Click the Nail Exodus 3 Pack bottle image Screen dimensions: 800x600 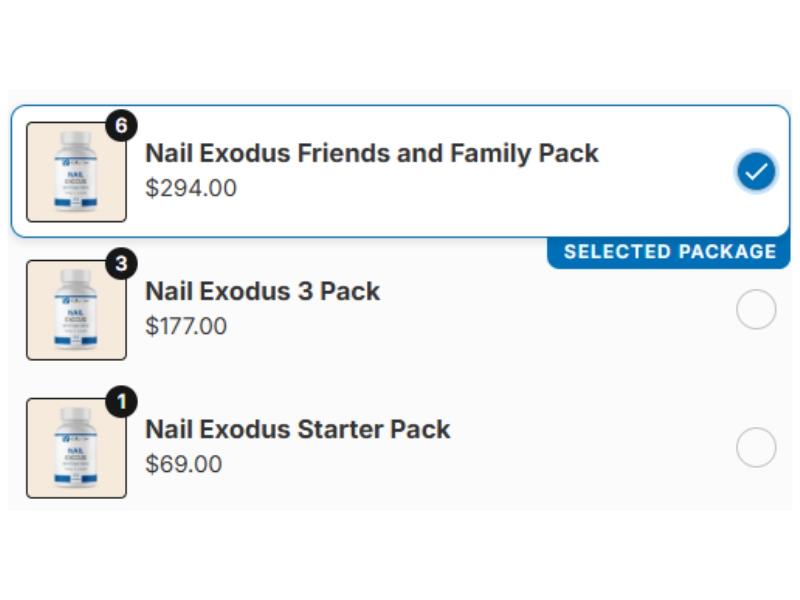(76, 310)
